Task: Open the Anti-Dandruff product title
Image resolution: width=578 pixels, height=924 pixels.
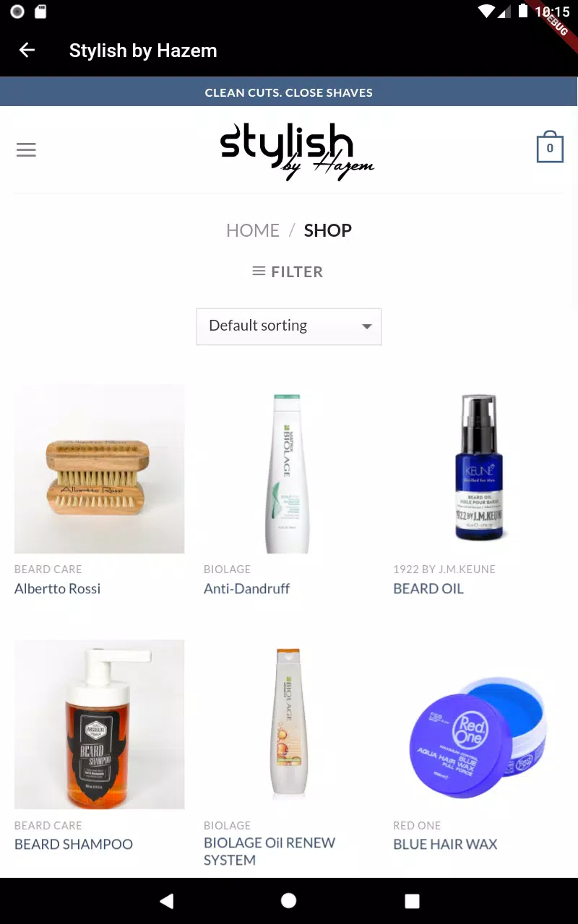Action: (246, 588)
